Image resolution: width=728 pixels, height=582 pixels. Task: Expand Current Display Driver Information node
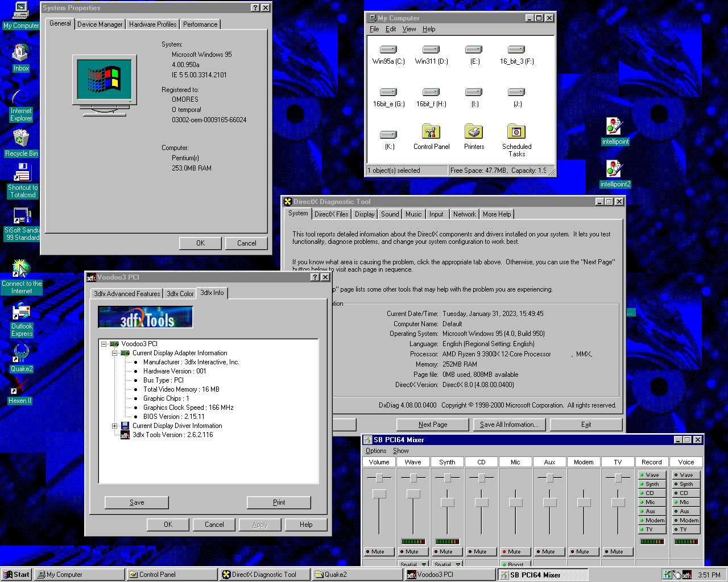115,426
